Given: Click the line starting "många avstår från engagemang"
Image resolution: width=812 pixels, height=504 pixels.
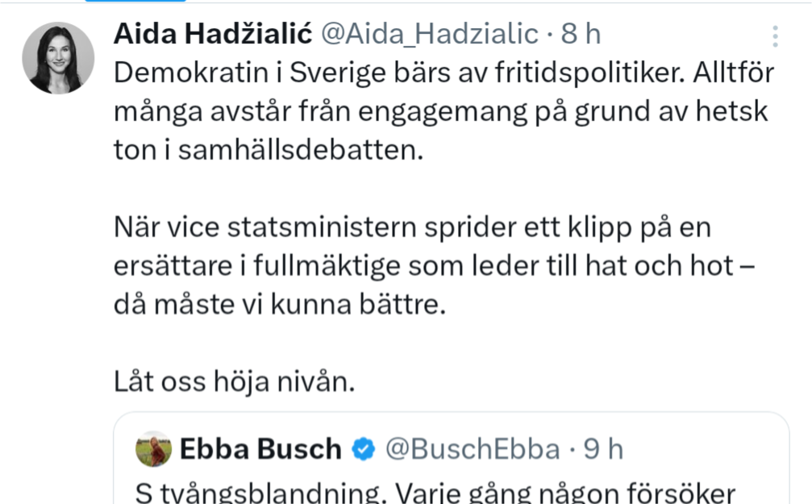Looking at the screenshot, I should click(440, 111).
